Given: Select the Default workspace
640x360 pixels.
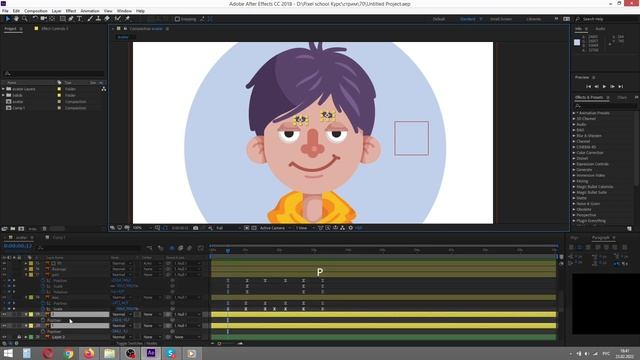Looking at the screenshot, I should click(x=439, y=19).
